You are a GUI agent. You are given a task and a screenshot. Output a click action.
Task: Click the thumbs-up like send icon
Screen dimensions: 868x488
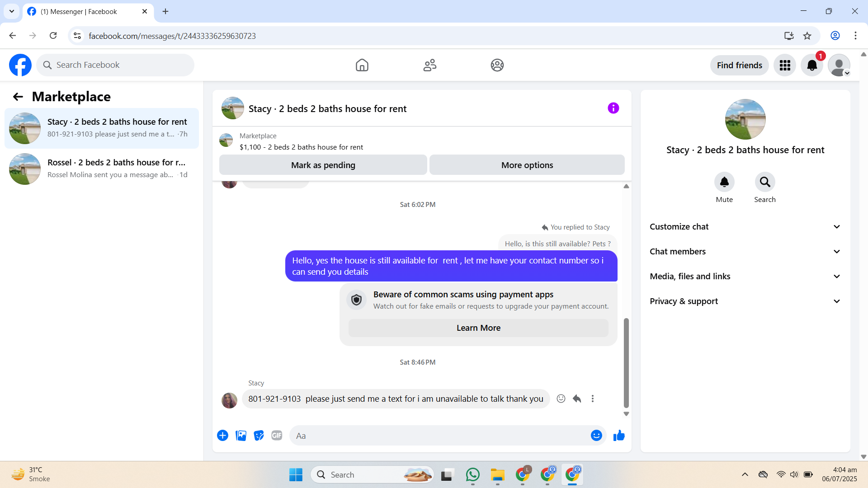[619, 436]
